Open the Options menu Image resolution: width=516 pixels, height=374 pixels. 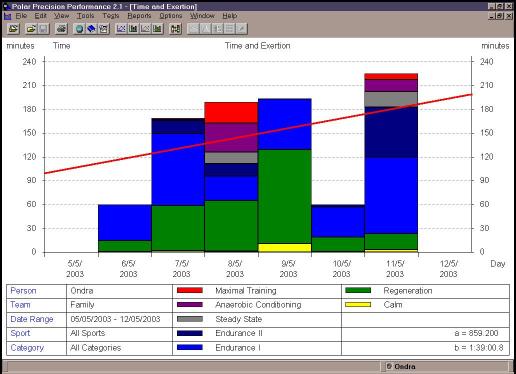[x=171, y=16]
